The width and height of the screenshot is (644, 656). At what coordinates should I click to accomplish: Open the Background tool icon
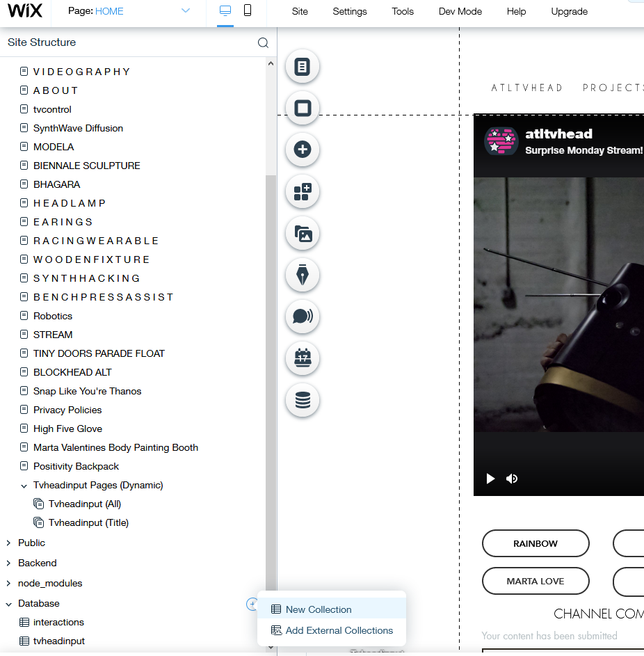(x=302, y=109)
